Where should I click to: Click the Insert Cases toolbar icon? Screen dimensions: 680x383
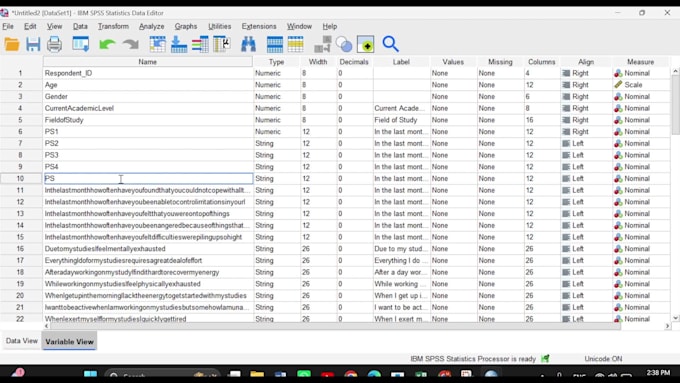pos(275,44)
